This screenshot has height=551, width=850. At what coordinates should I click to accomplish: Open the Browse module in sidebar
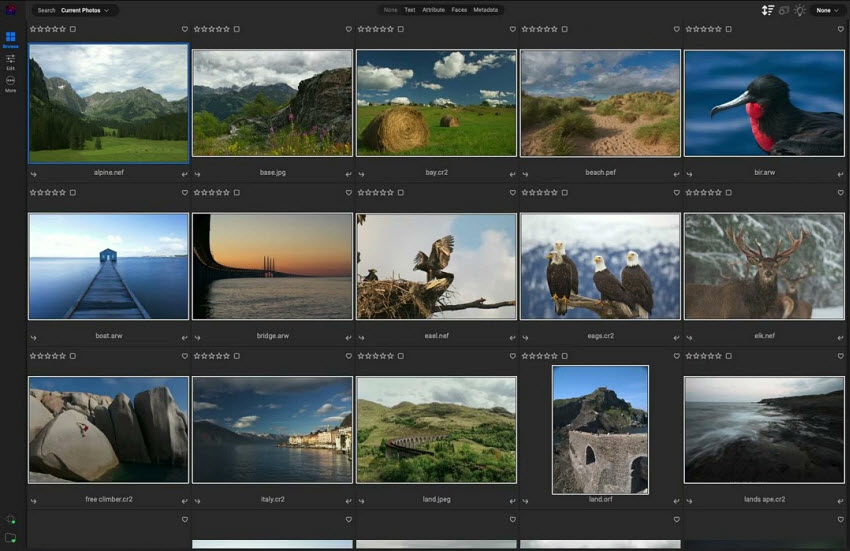click(x=10, y=40)
